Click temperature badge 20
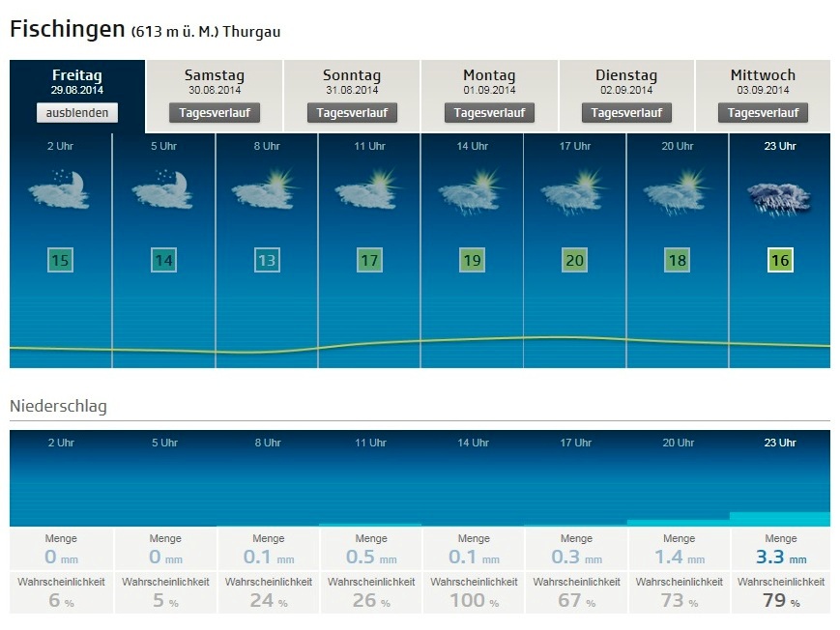The height and width of the screenshot is (630, 840). coord(574,260)
